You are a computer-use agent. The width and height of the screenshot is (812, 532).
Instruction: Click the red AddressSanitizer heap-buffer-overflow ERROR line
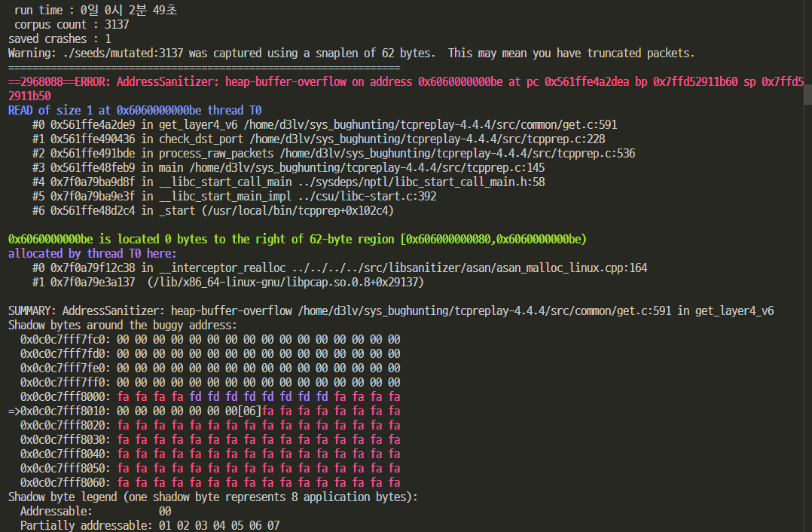click(x=406, y=89)
